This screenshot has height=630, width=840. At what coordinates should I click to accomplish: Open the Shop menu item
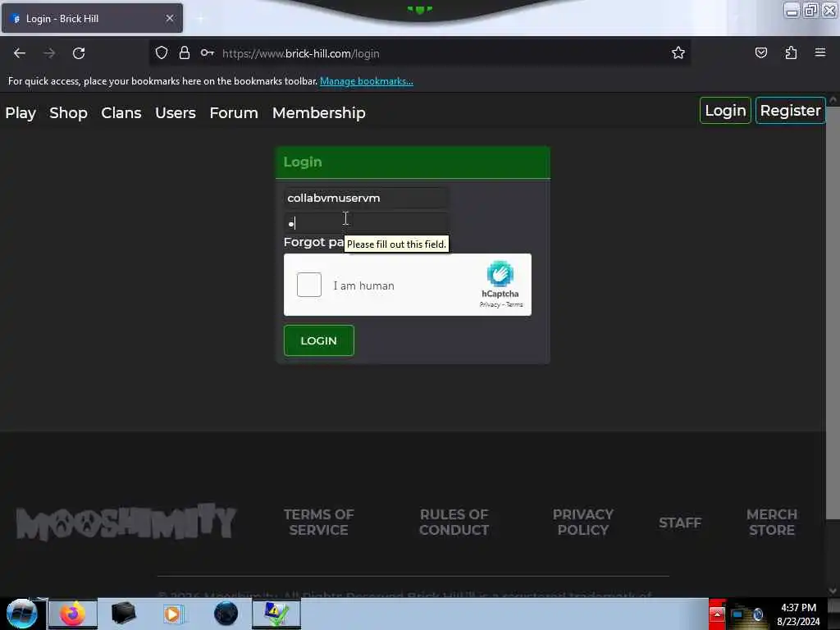pyautogui.click(x=68, y=112)
